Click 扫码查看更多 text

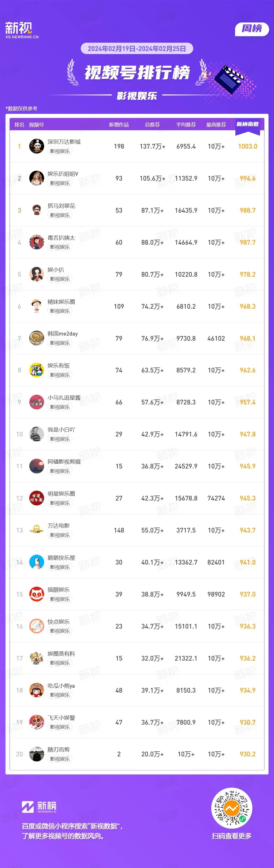(232, 836)
